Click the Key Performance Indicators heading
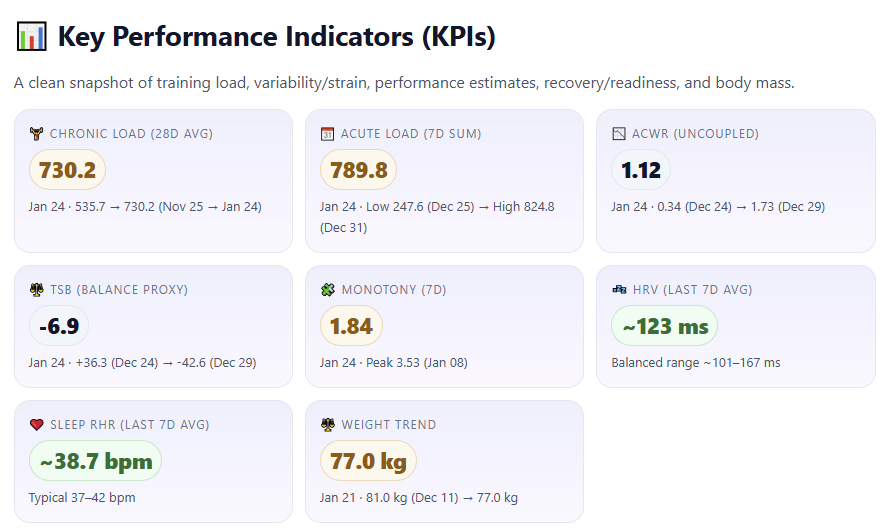Screen dimensions: 885x530 [277, 37]
